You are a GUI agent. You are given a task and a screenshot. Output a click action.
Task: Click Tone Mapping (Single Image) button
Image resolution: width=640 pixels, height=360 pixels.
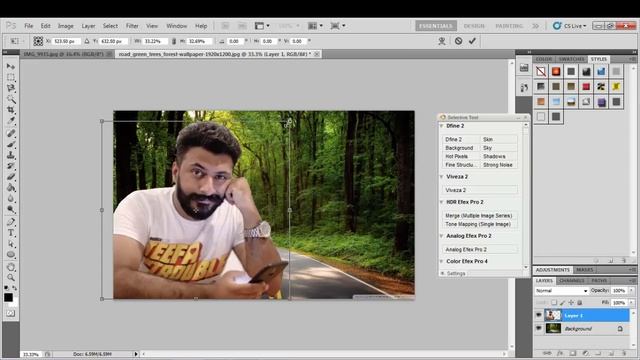pos(479,224)
